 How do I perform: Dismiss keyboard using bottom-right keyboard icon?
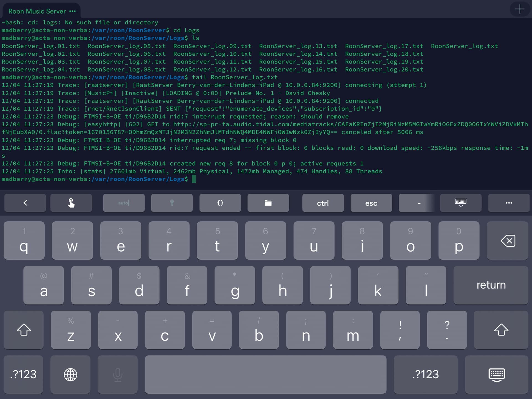[x=497, y=375]
